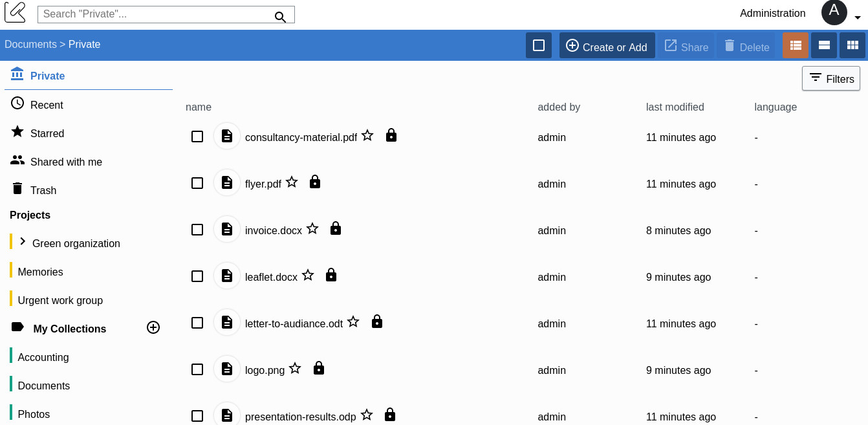This screenshot has height=425, width=868.
Task: Switch to grid tile view
Action: 852,45
